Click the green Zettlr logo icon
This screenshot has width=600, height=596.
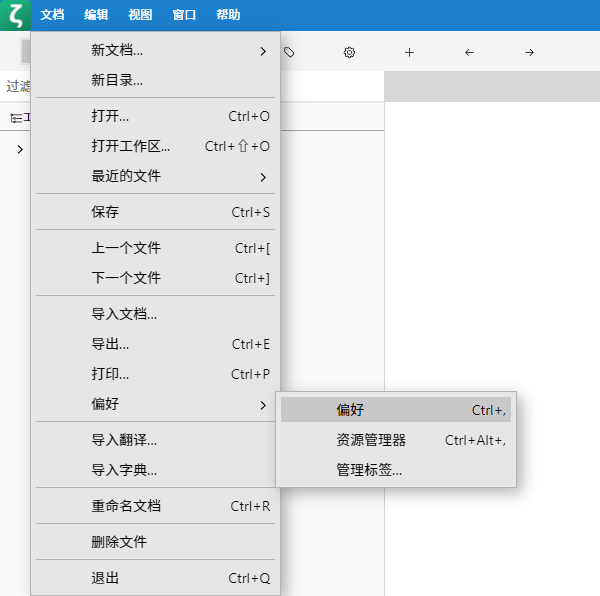[15, 15]
